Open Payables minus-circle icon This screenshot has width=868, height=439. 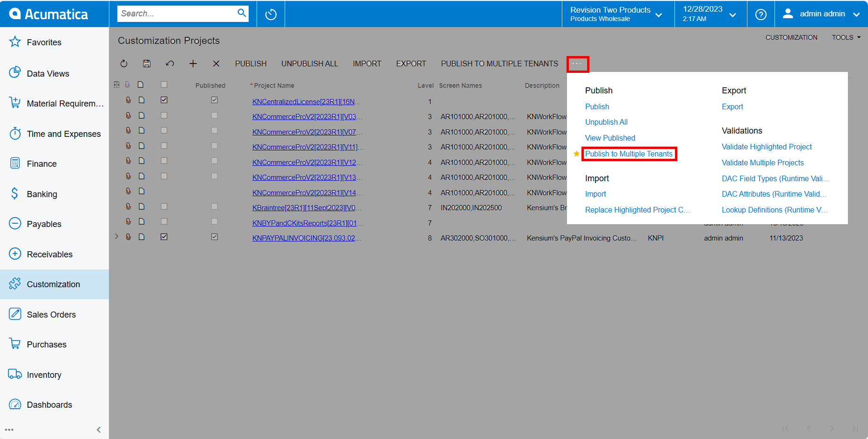[15, 223]
